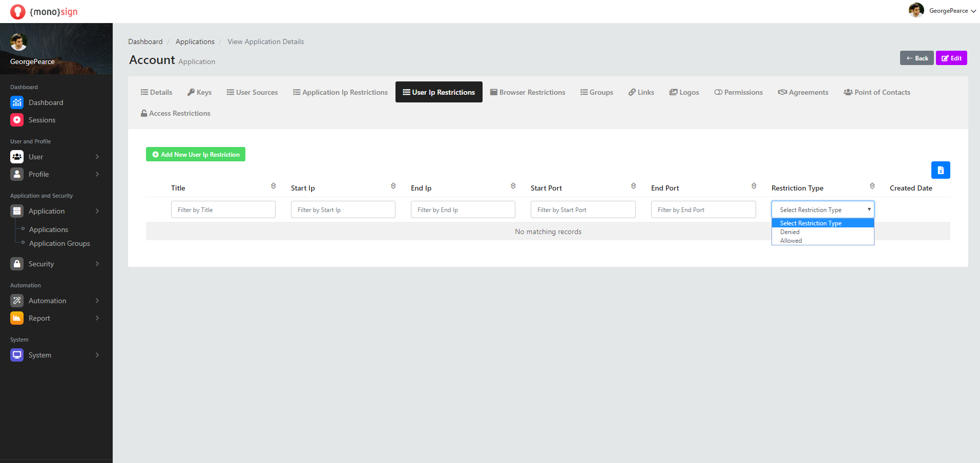Screen dimensions: 980x463
Task: Focus the Filter by Title field
Action: tap(223, 209)
